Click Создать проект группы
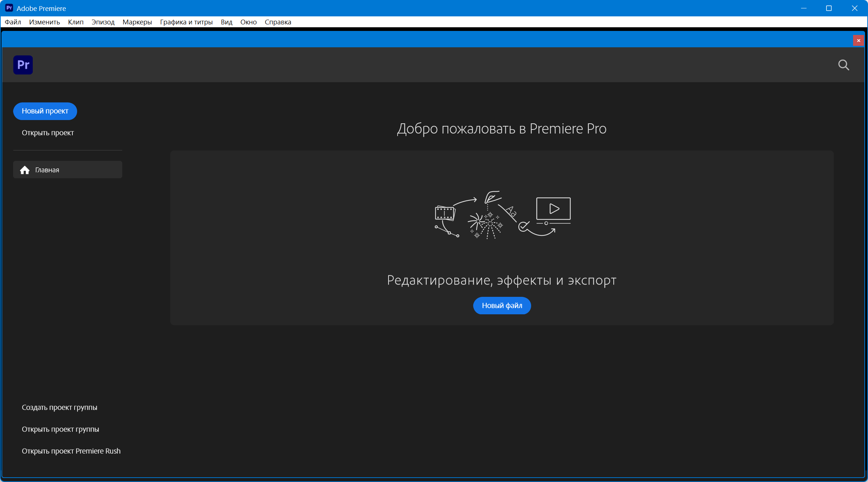Image resolution: width=868 pixels, height=482 pixels. [59, 407]
